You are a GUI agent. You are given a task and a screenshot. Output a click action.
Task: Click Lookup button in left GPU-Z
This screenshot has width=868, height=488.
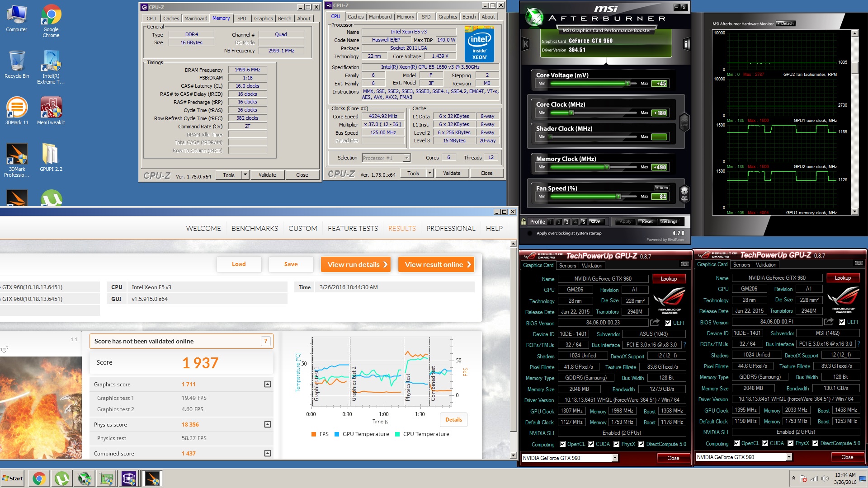click(x=669, y=279)
